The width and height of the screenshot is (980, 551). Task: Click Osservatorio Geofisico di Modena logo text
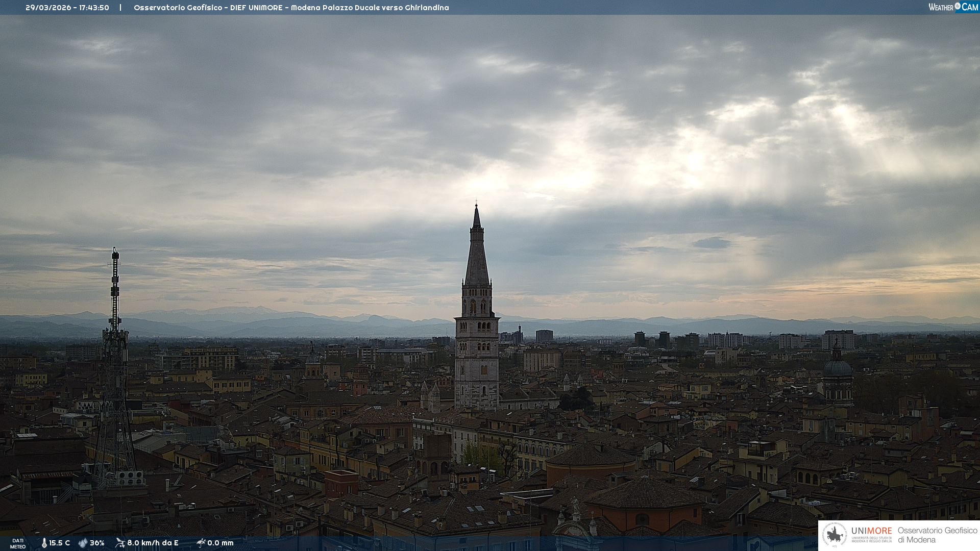[x=937, y=535]
